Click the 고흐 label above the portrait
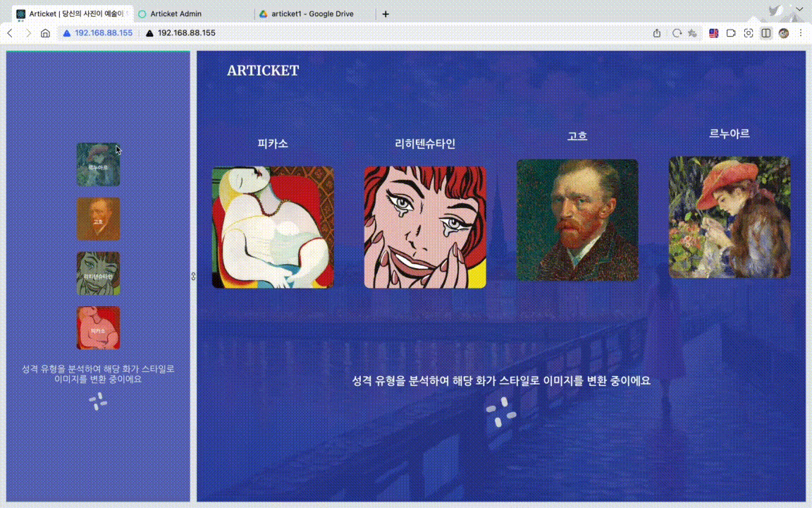 click(x=577, y=136)
